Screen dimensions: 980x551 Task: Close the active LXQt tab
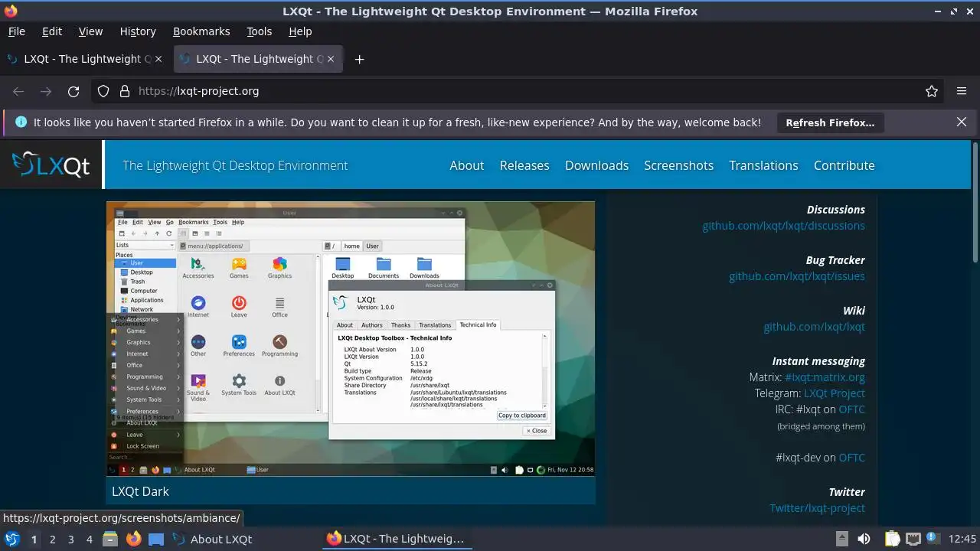click(331, 59)
